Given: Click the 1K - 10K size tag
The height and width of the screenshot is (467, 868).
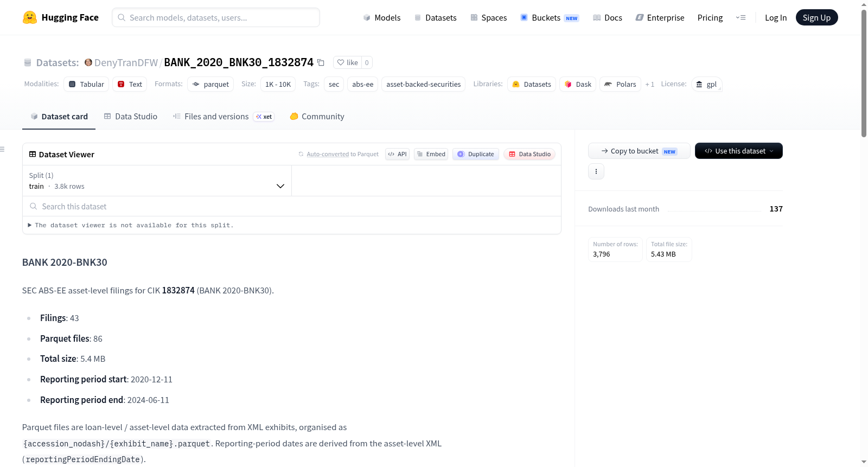Looking at the screenshot, I should coord(278,84).
